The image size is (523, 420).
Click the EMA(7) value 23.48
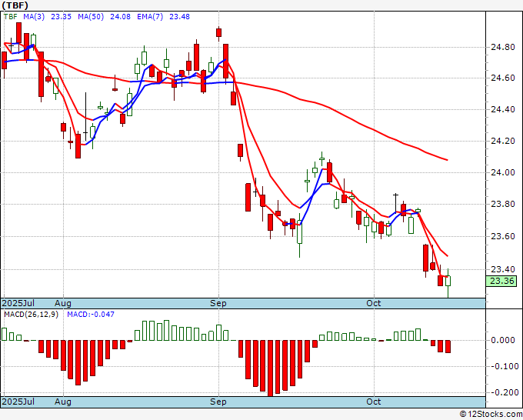179,16
